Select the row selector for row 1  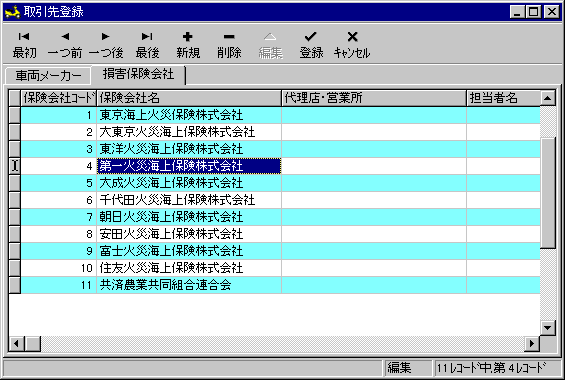click(x=14, y=115)
